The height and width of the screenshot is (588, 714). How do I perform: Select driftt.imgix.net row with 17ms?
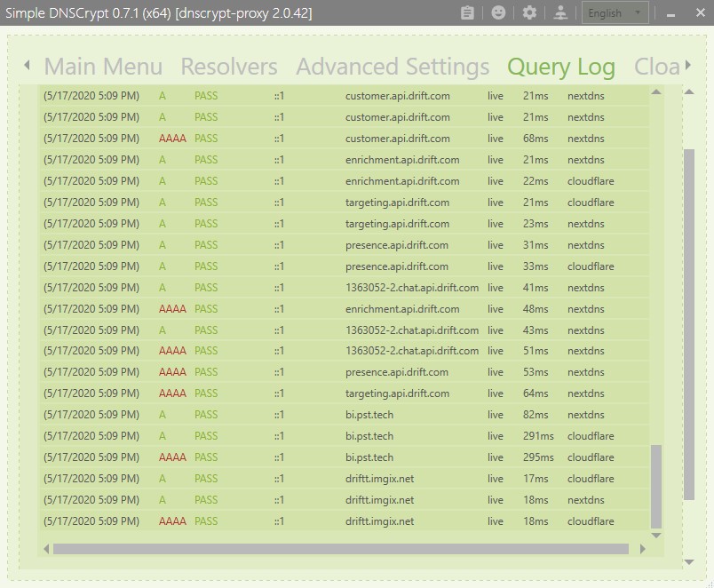(345, 479)
